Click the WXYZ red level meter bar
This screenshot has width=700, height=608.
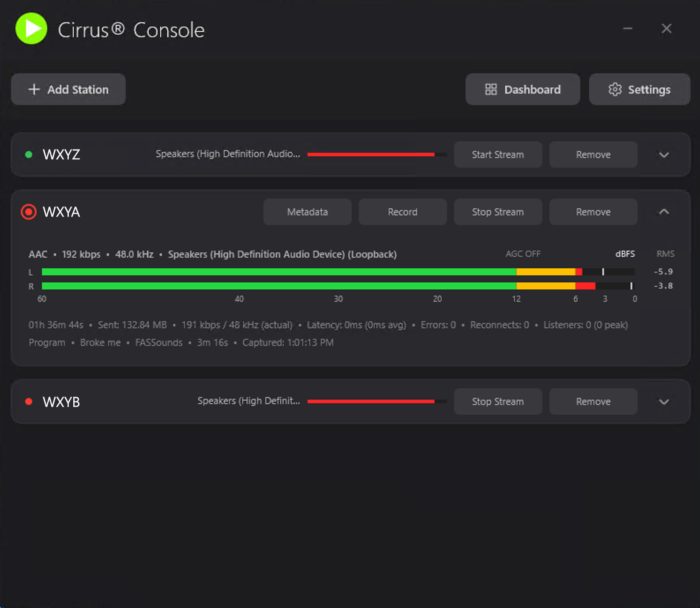click(377, 154)
